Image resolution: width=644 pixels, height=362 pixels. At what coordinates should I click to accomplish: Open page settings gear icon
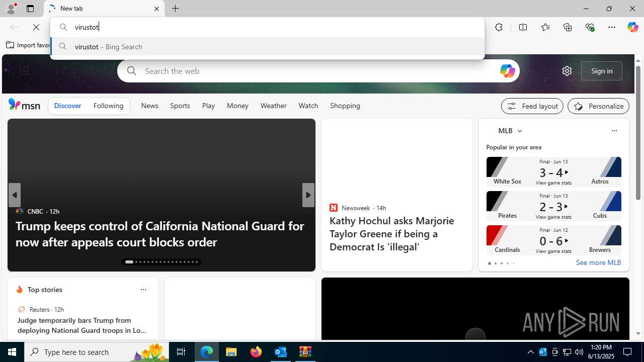point(567,71)
